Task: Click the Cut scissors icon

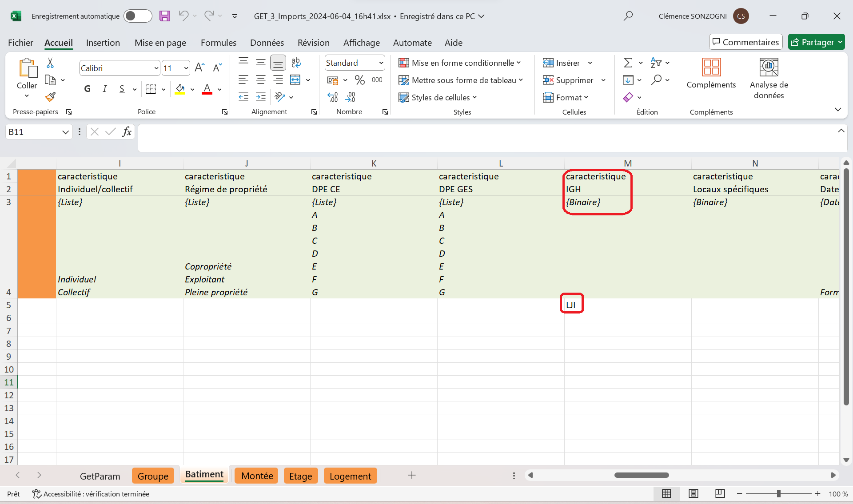Action: [x=50, y=63]
